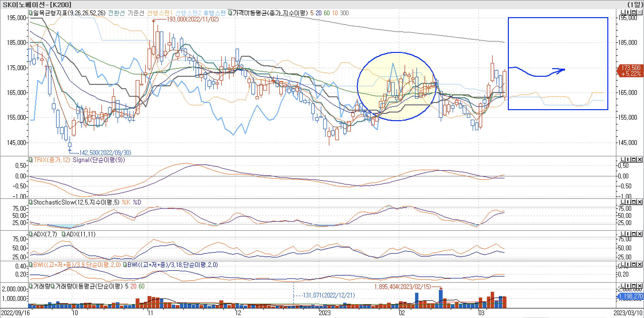Click the I button in TRIX panel
The width and height of the screenshot is (644, 318).
[629, 159]
